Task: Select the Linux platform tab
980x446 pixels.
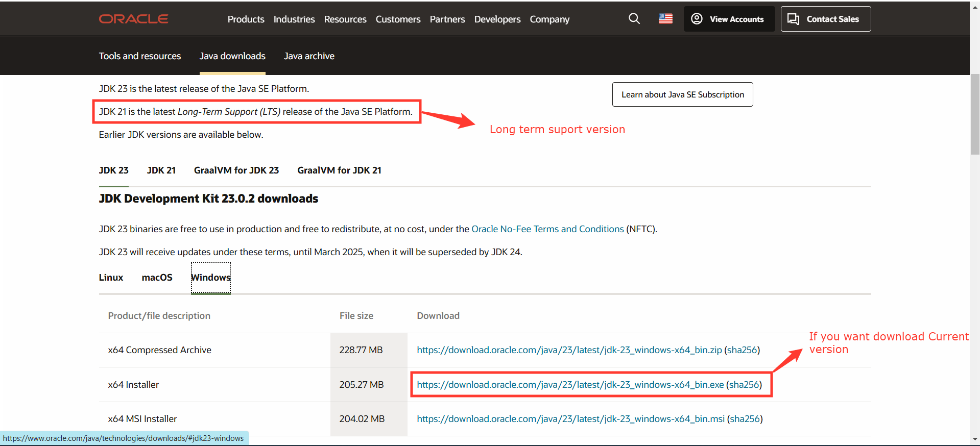Action: (111, 278)
